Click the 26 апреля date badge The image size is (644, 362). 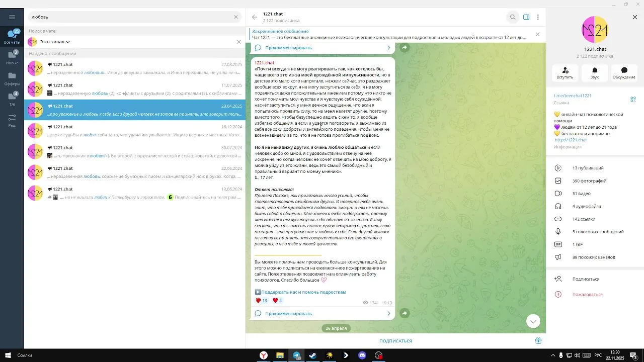[x=336, y=328]
